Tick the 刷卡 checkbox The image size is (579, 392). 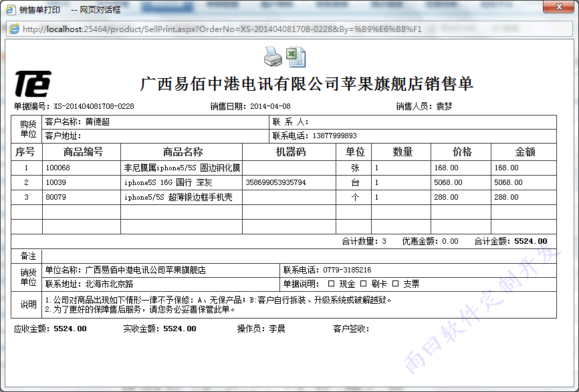[x=363, y=284]
